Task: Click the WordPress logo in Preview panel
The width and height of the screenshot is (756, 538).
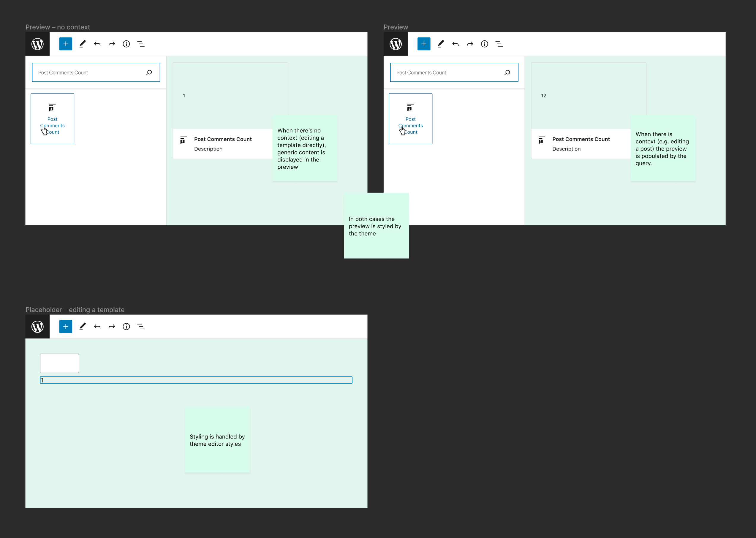Action: point(396,44)
